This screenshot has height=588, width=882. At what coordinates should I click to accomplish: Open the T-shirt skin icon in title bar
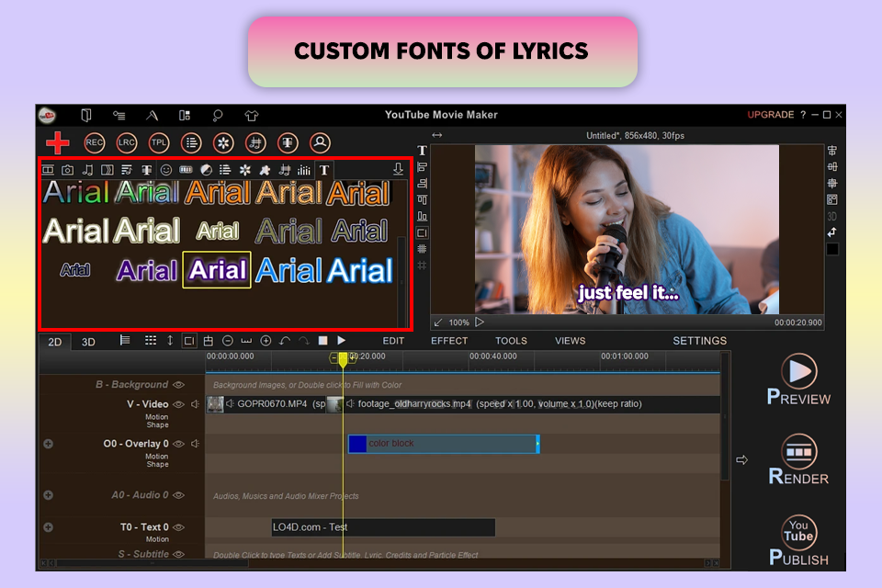click(252, 116)
